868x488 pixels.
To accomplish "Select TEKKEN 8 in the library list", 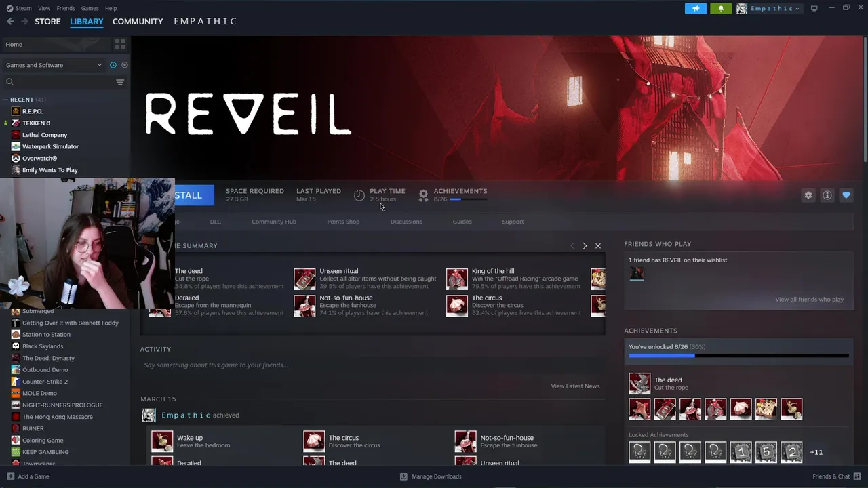I will click(36, 123).
